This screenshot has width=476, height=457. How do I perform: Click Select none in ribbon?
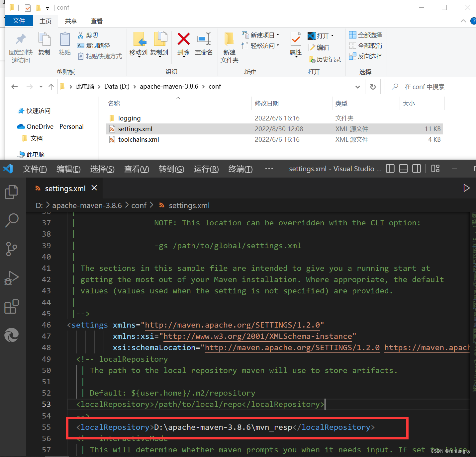366,45
